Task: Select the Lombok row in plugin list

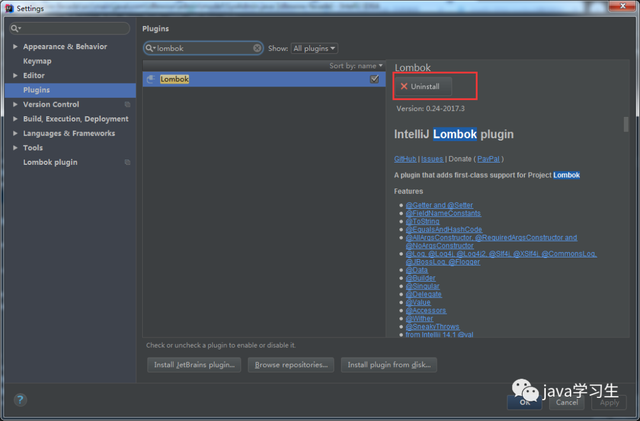Action: [264, 79]
